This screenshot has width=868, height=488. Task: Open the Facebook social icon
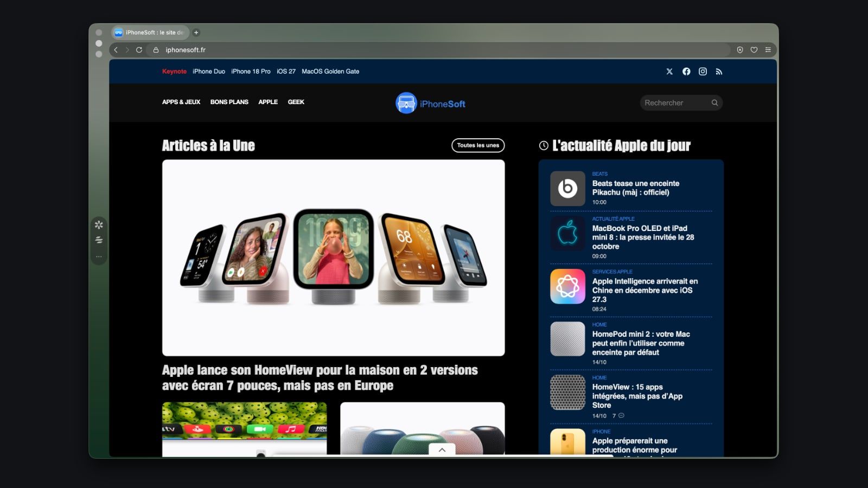click(x=686, y=72)
